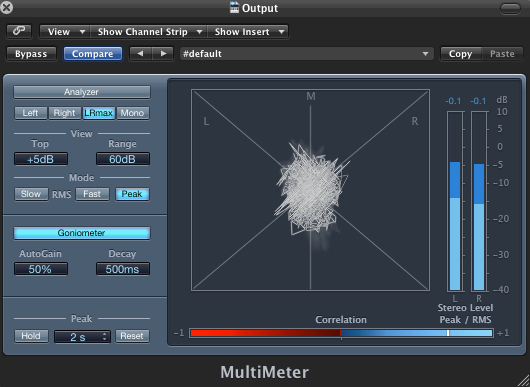Viewport: 530px width, 387px height.
Task: Switch to Analyzer view
Action: pyautogui.click(x=81, y=92)
